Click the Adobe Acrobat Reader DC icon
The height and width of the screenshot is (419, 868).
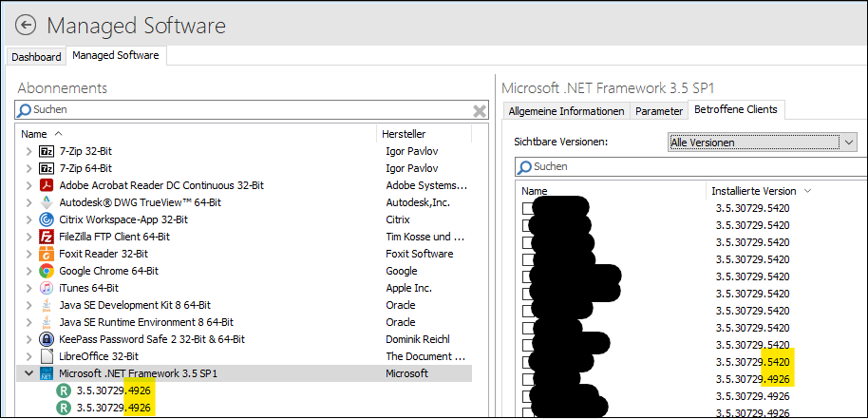pos(46,185)
